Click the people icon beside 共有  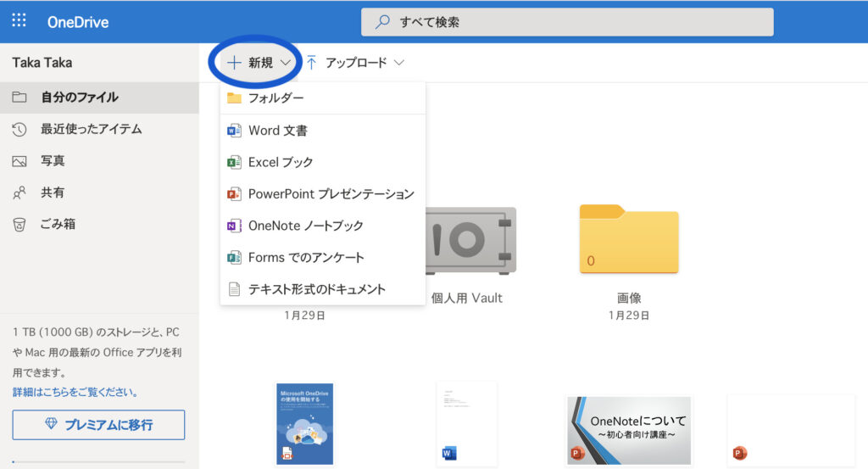19,193
